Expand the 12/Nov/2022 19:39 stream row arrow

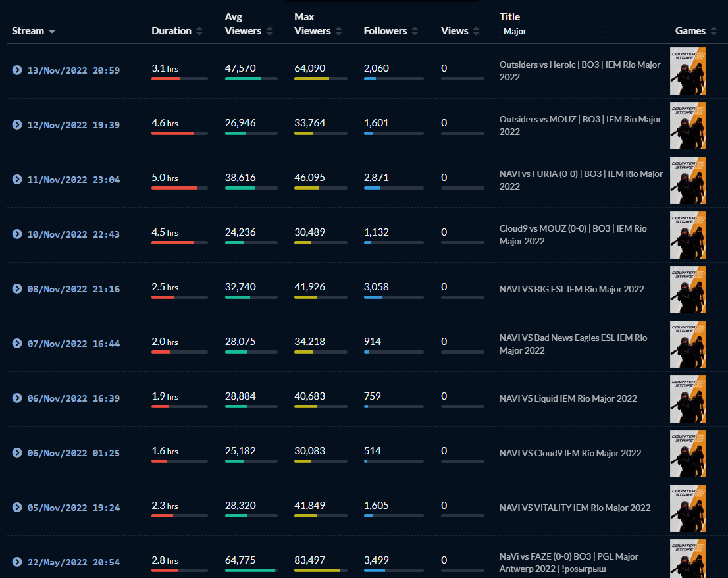tap(17, 125)
